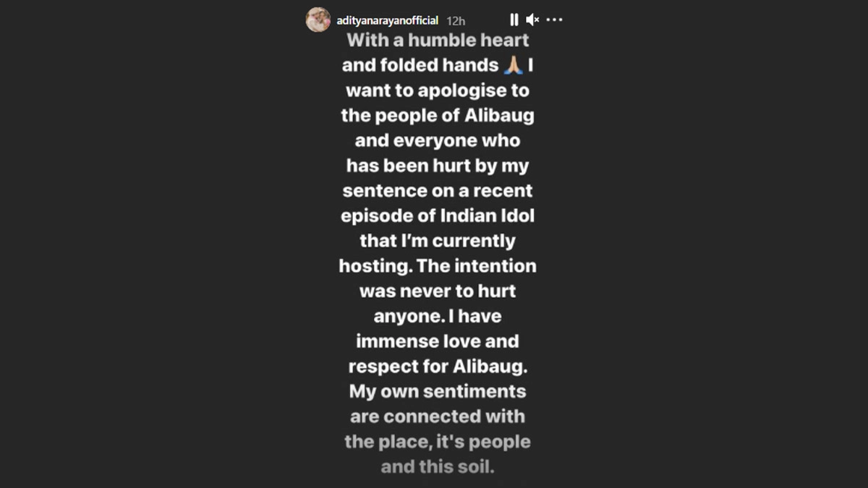Viewport: 868px width, 488px height.
Task: Visit the adityanarayanofficial username link
Action: [x=388, y=20]
